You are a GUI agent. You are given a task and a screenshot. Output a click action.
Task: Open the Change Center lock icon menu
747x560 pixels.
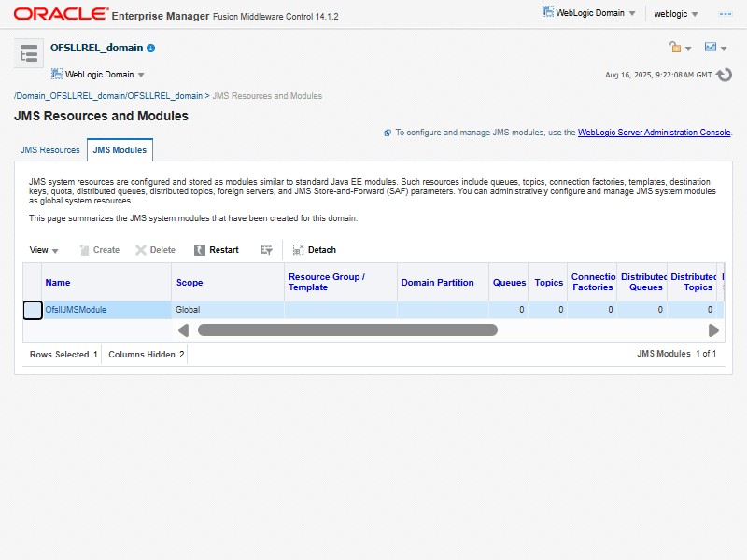click(x=675, y=47)
